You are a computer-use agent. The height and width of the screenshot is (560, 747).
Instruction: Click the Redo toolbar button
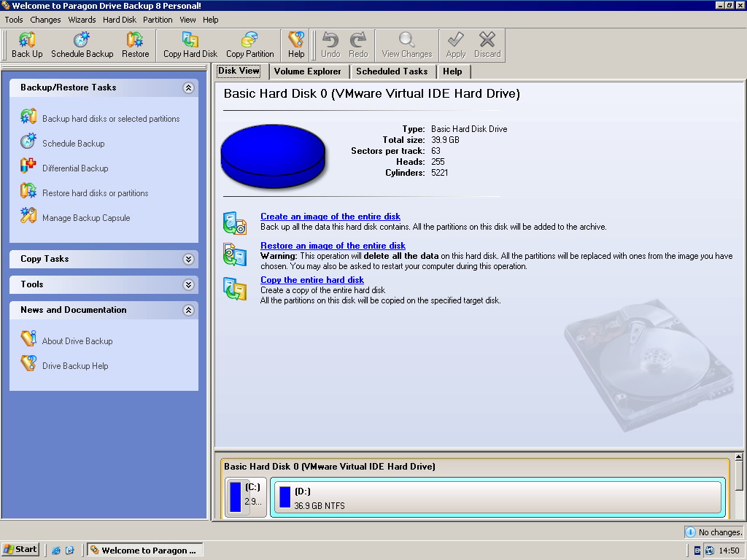[x=358, y=45]
